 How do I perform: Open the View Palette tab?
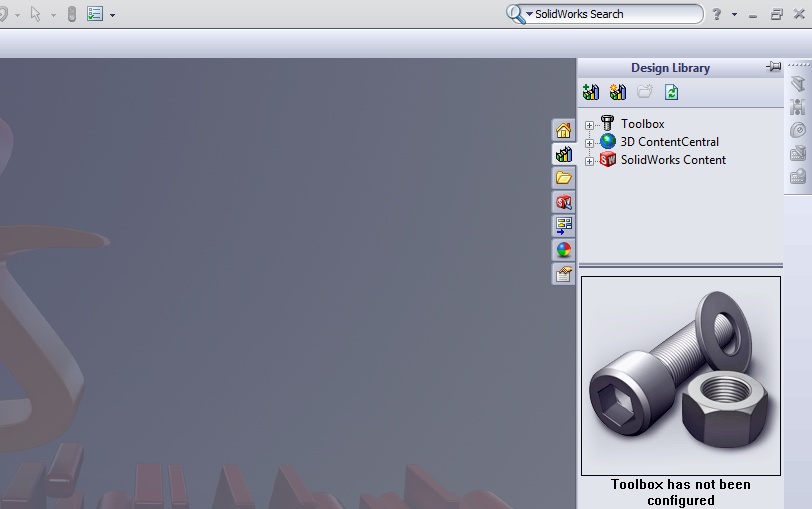pos(563,225)
